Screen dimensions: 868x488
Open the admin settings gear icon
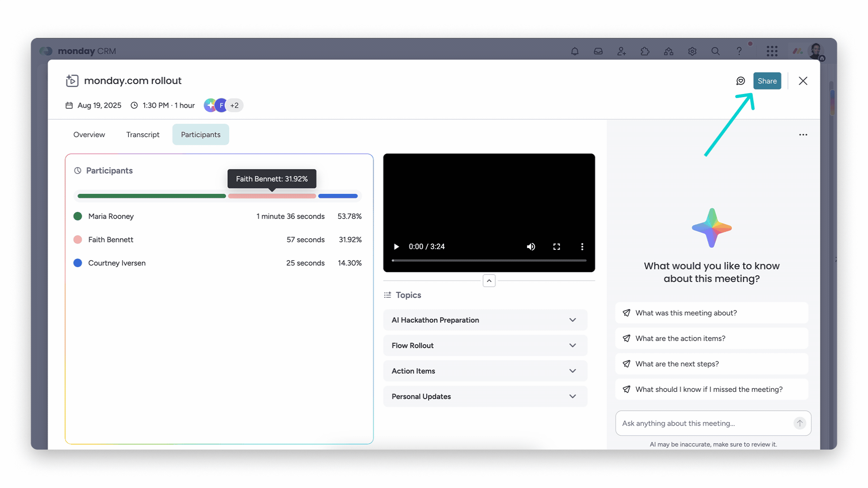pyautogui.click(x=692, y=52)
